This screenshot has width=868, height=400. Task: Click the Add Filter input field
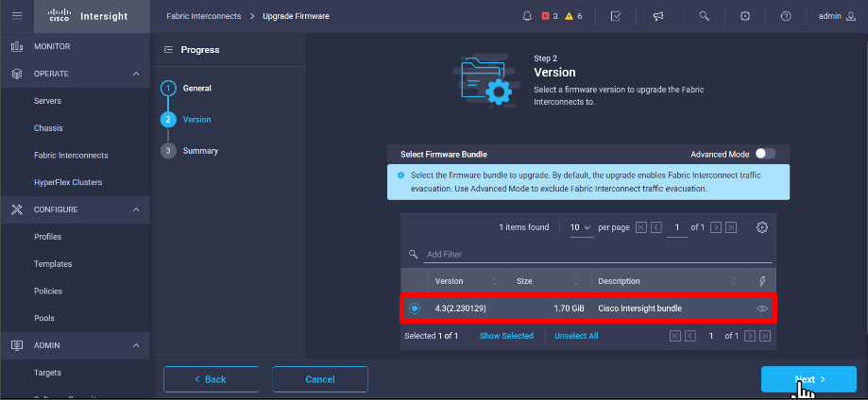point(598,255)
